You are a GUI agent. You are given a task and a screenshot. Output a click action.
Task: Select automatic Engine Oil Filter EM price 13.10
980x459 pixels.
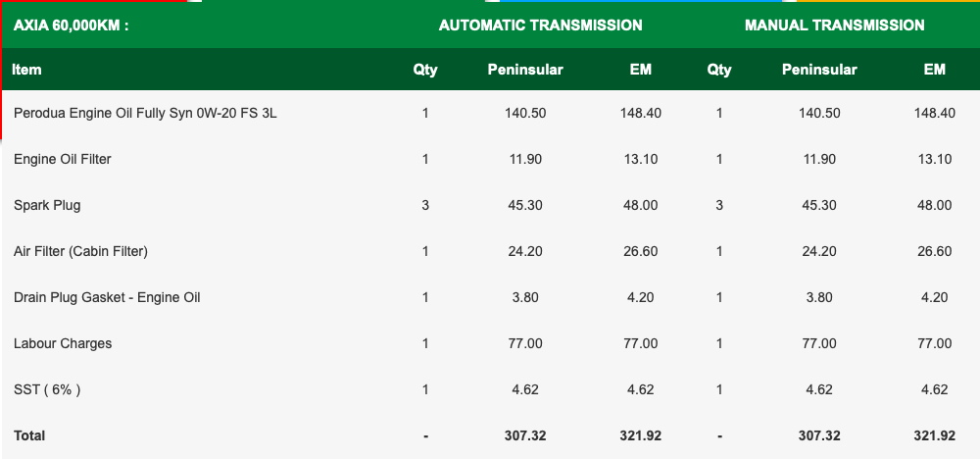[641, 159]
